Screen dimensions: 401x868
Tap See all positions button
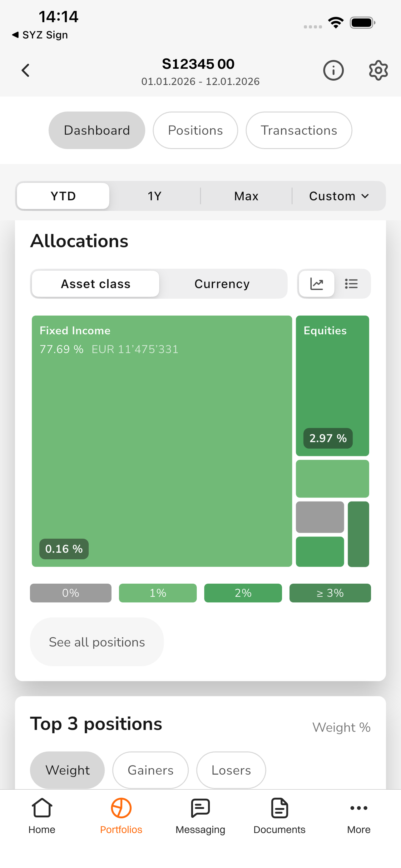pos(97,642)
